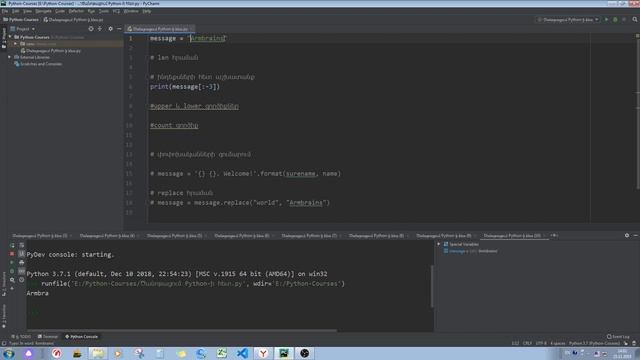Toggle the Favorites side tab
This screenshot has width=640, height=360.
4,316
